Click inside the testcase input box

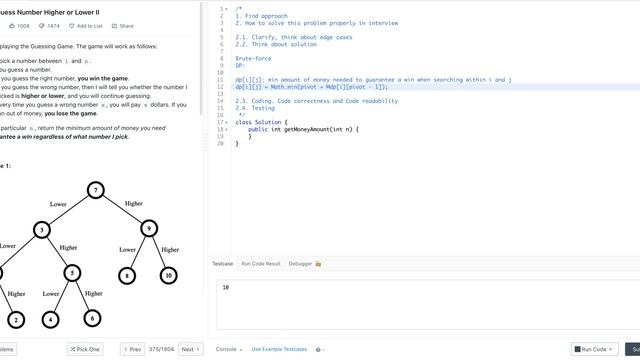pyautogui.click(x=428, y=304)
